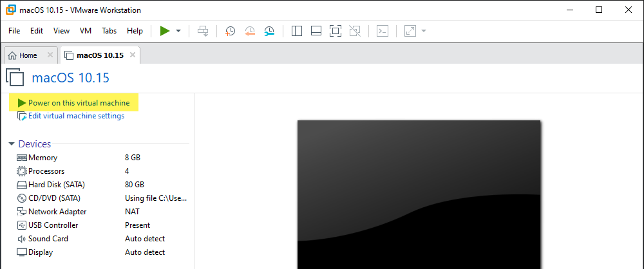Click the green play icon beside Power on link
Viewport: 644px width, 269px height.
point(22,103)
